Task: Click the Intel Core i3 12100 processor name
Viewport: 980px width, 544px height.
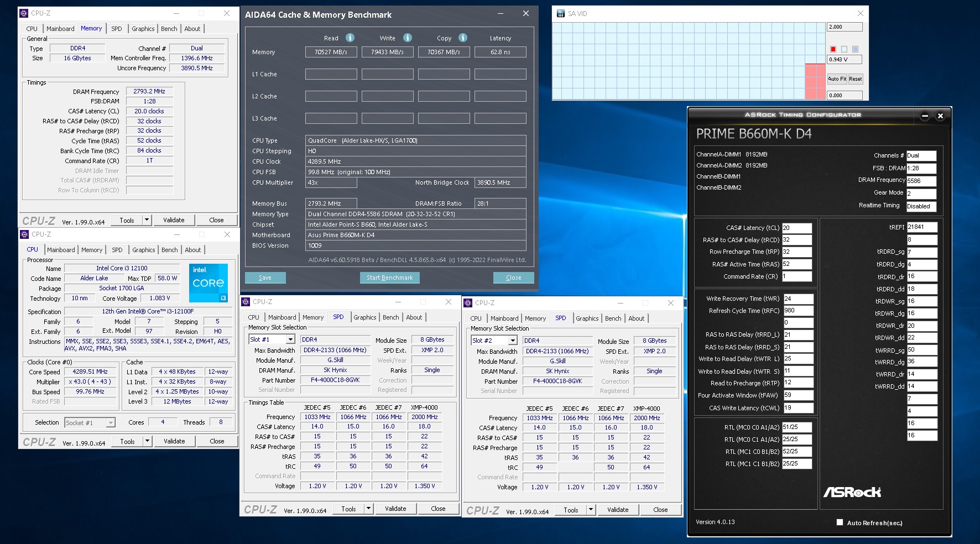Action: pos(122,268)
